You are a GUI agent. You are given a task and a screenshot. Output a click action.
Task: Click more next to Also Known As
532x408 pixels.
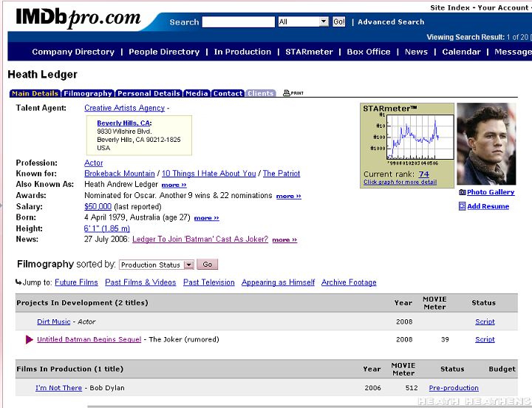(174, 185)
